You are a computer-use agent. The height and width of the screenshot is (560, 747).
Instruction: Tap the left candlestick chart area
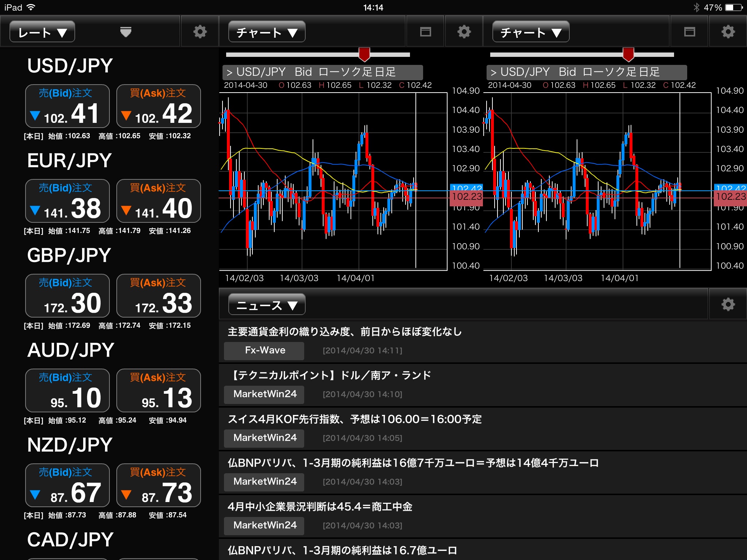click(333, 181)
